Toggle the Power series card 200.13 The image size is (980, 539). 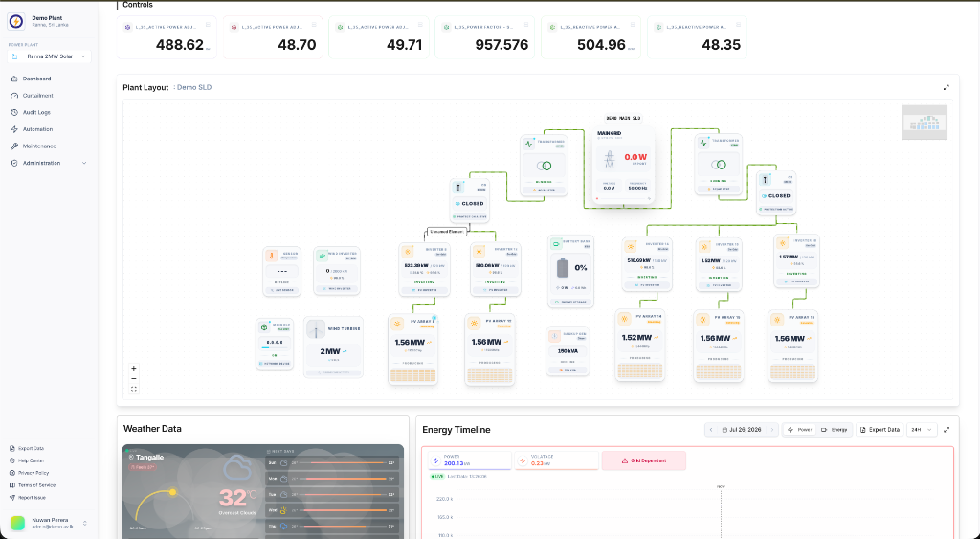[469, 460]
